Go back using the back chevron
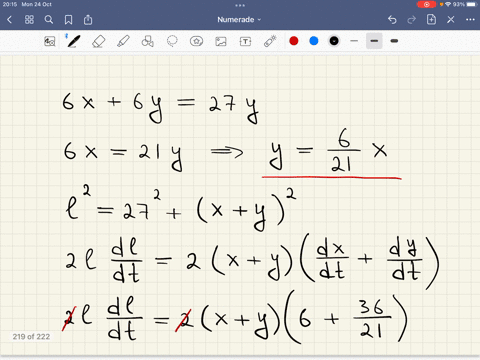The width and height of the screenshot is (480, 360). (9, 20)
